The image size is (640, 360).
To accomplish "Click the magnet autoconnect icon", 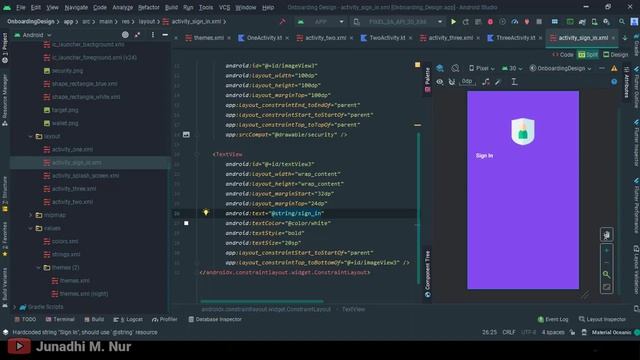I will (x=452, y=82).
